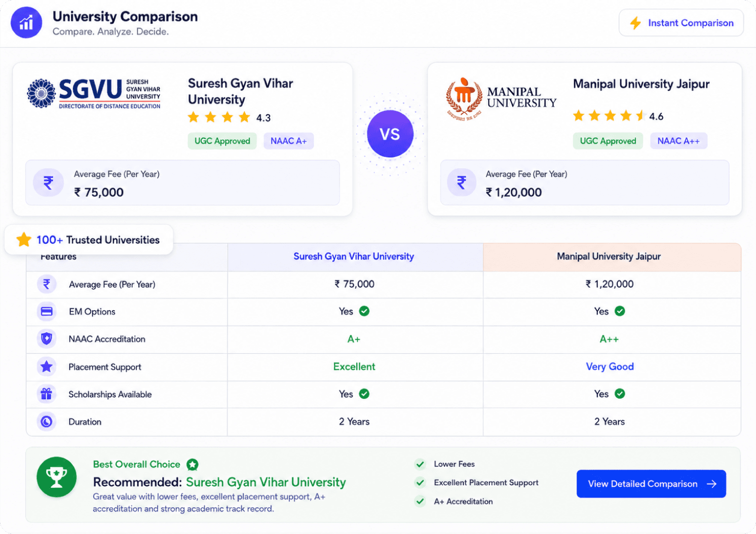The height and width of the screenshot is (534, 756).
Task: Click gift icon in Scholarships Available row
Action: click(x=47, y=394)
